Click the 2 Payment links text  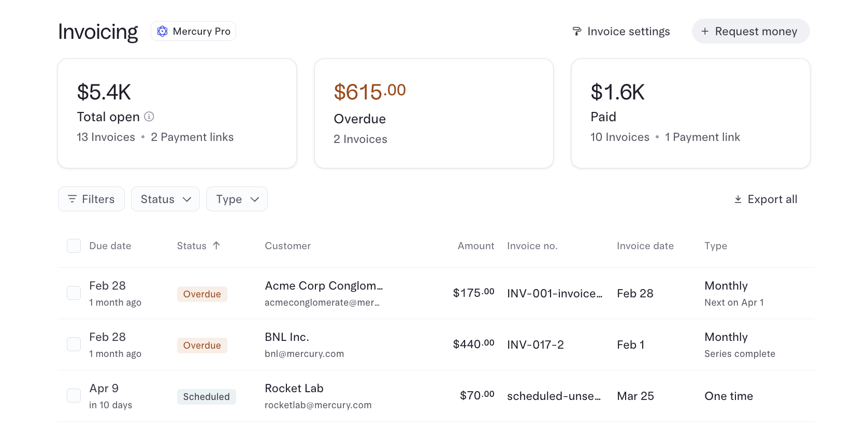pyautogui.click(x=192, y=137)
